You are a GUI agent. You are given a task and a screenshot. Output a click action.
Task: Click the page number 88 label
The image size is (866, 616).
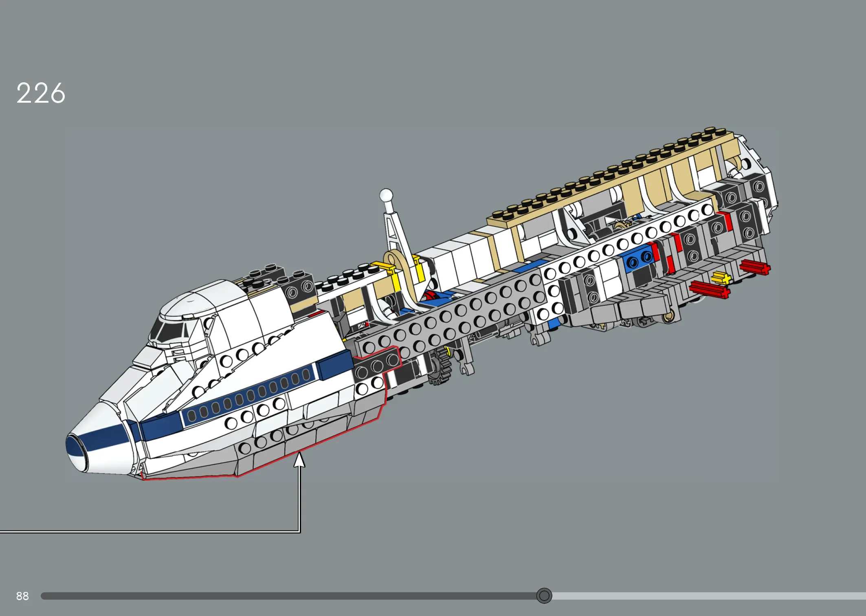22,596
